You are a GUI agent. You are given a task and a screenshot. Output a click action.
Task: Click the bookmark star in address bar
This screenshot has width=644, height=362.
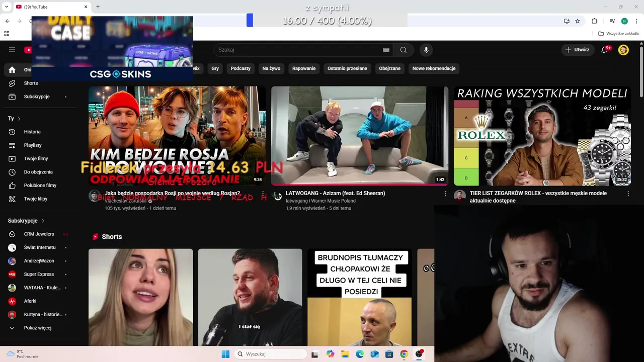click(x=578, y=21)
